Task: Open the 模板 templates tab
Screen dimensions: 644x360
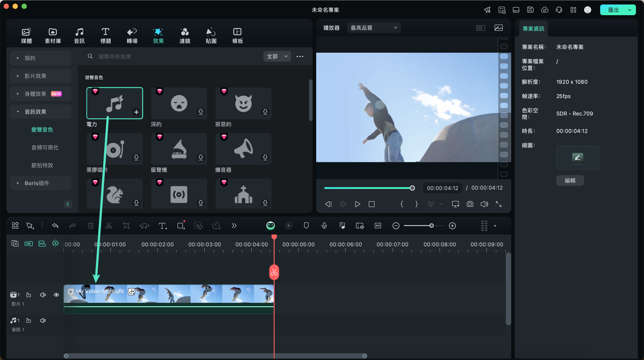Action: pyautogui.click(x=237, y=36)
